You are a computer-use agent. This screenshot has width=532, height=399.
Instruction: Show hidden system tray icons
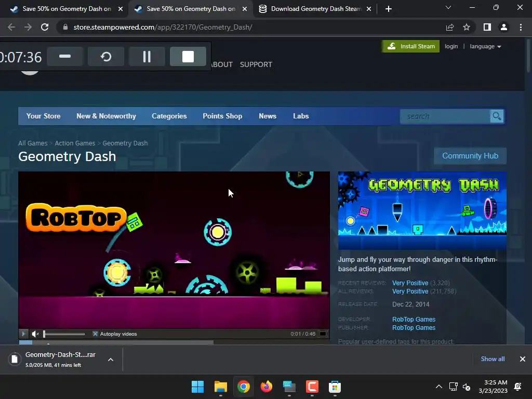tap(438, 387)
